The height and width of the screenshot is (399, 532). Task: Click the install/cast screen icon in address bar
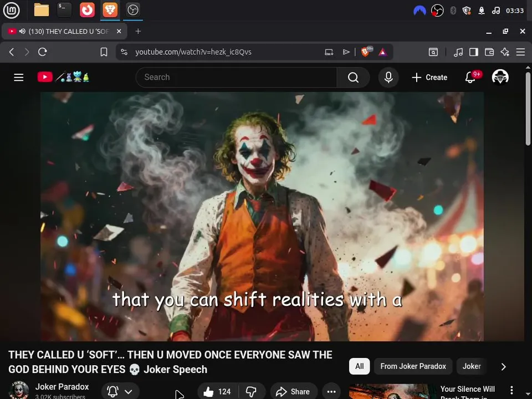point(329,52)
